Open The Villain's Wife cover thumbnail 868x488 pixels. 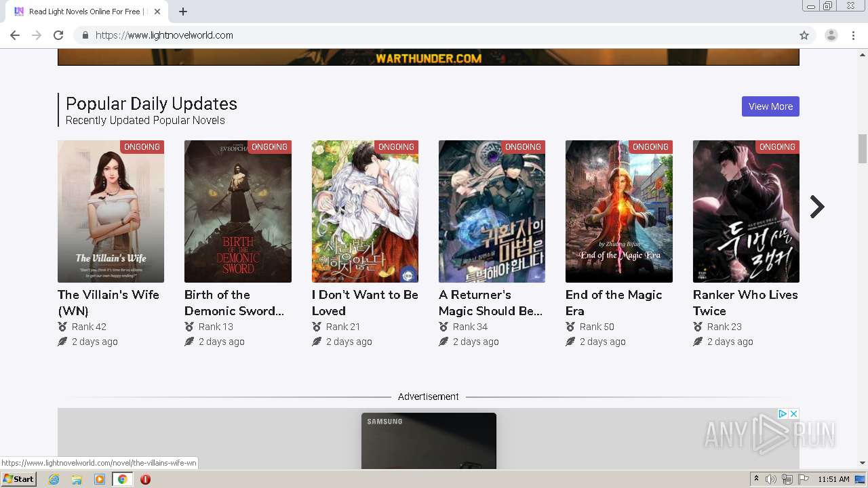coord(111,211)
